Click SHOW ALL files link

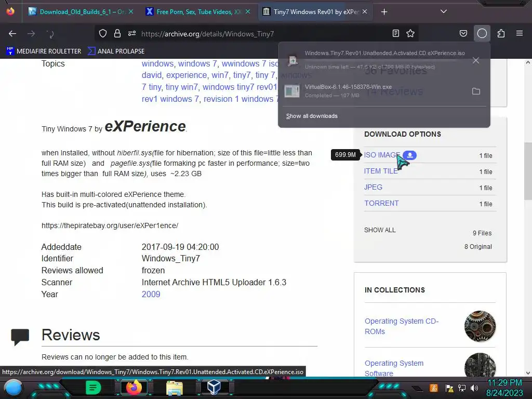coord(380,230)
